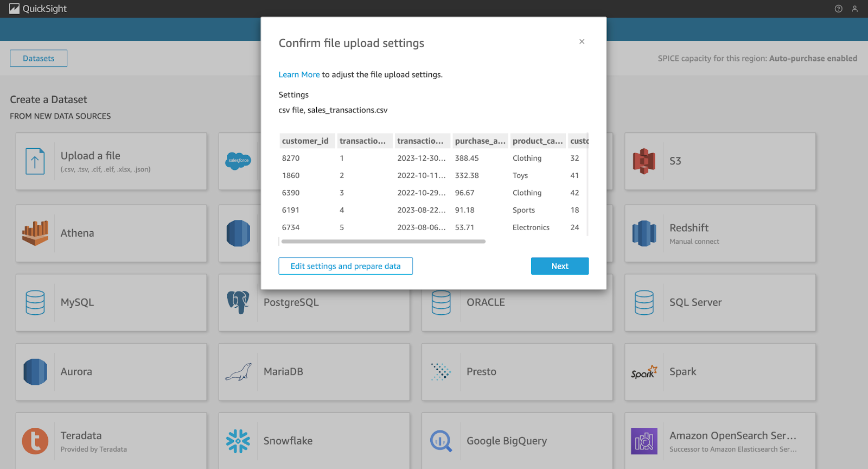This screenshot has width=868, height=469.
Task: Click the Spark data source label
Action: [x=683, y=372]
